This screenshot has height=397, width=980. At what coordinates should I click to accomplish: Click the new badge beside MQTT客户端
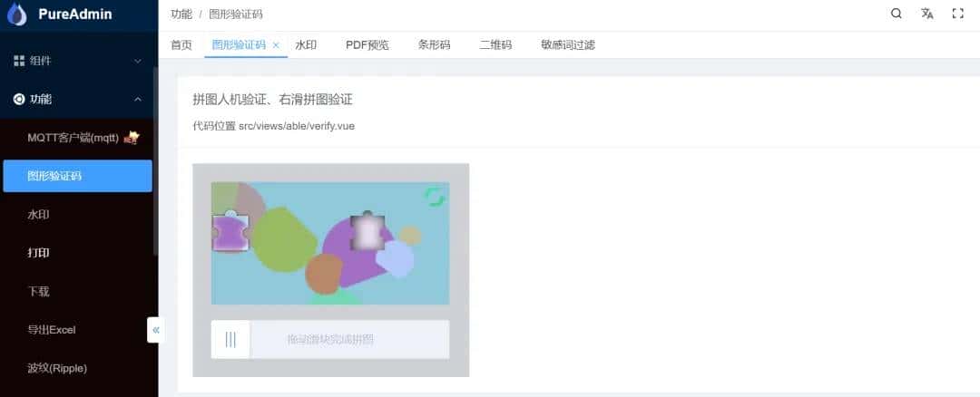132,138
